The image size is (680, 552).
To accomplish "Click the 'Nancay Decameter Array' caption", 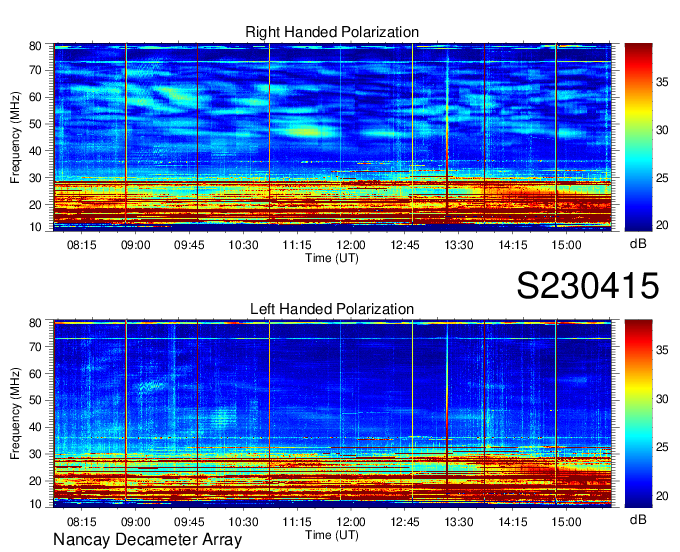I will point(147,540).
